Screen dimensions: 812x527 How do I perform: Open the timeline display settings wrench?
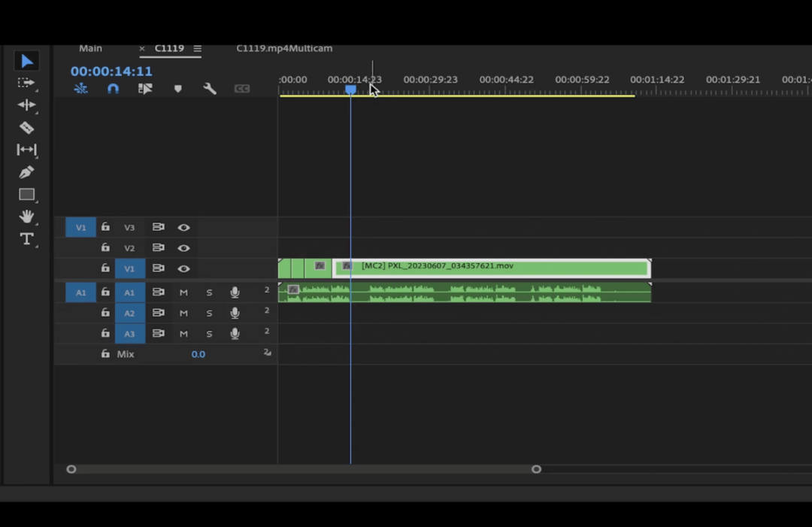pos(210,88)
